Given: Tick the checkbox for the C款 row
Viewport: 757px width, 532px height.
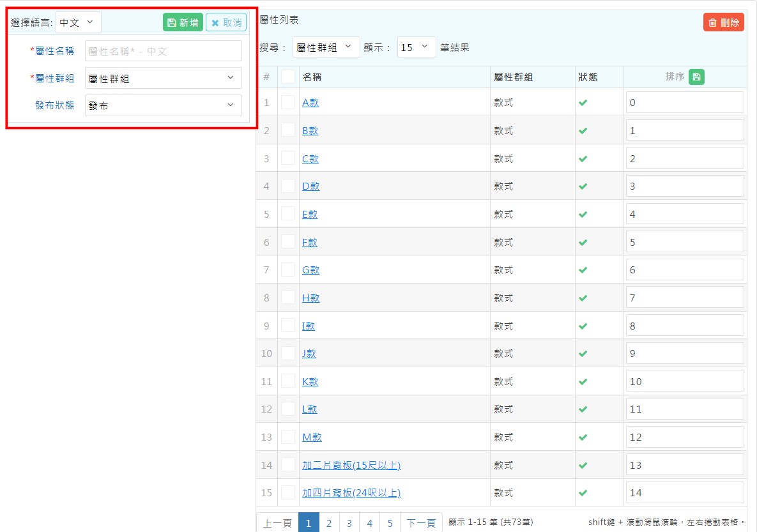Looking at the screenshot, I should click(288, 158).
